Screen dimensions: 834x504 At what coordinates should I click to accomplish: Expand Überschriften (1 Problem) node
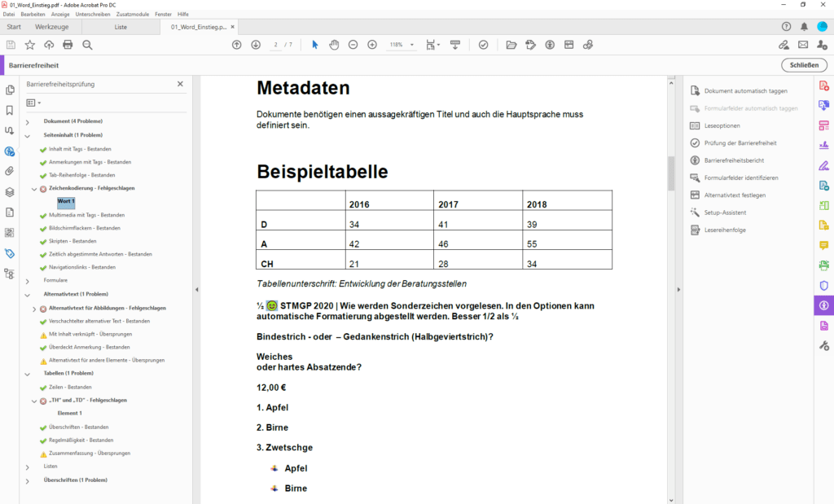[28, 480]
